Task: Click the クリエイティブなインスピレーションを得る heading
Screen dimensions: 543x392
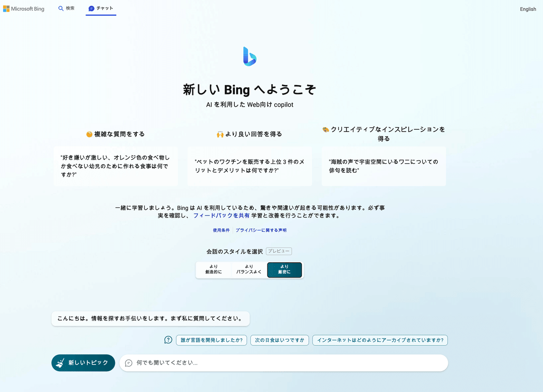Action: (x=384, y=134)
